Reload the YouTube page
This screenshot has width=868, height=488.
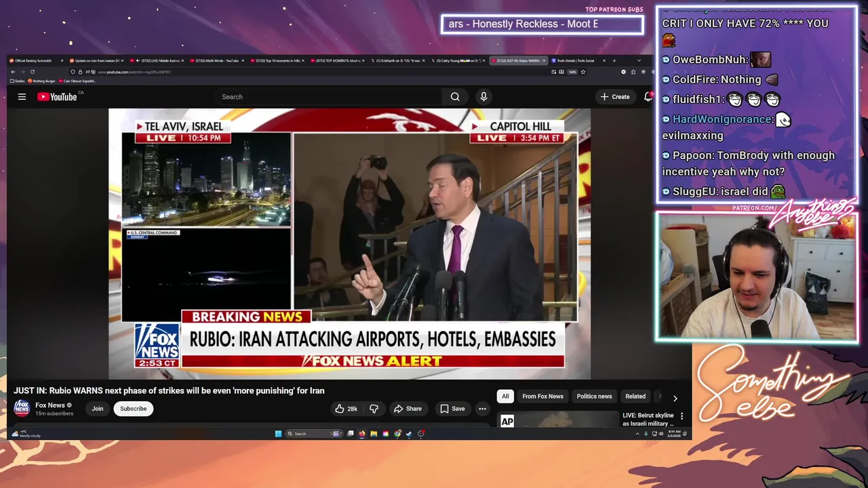tap(32, 72)
